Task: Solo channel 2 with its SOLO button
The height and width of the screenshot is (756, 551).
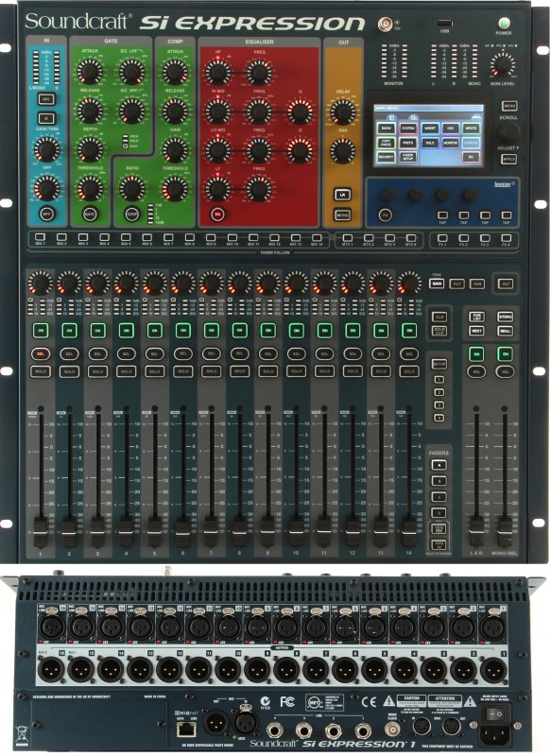Action: [x=69, y=371]
